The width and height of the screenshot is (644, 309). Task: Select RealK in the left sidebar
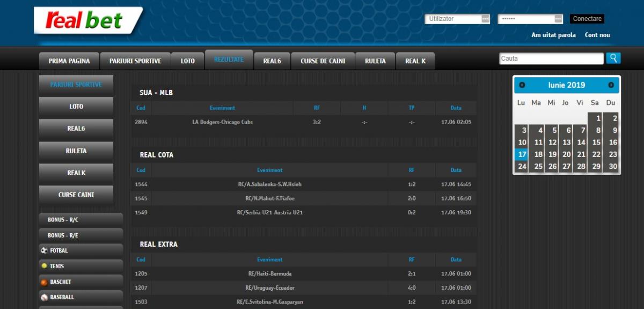(x=76, y=173)
